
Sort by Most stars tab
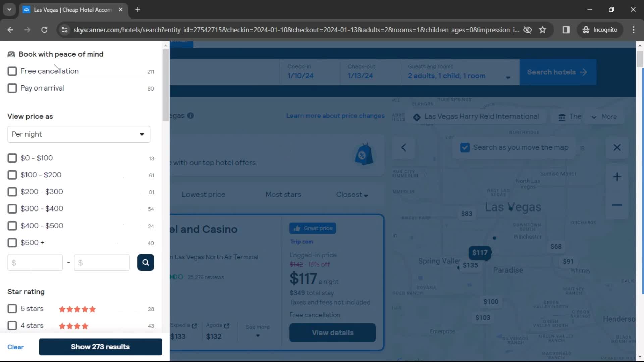pyautogui.click(x=283, y=195)
